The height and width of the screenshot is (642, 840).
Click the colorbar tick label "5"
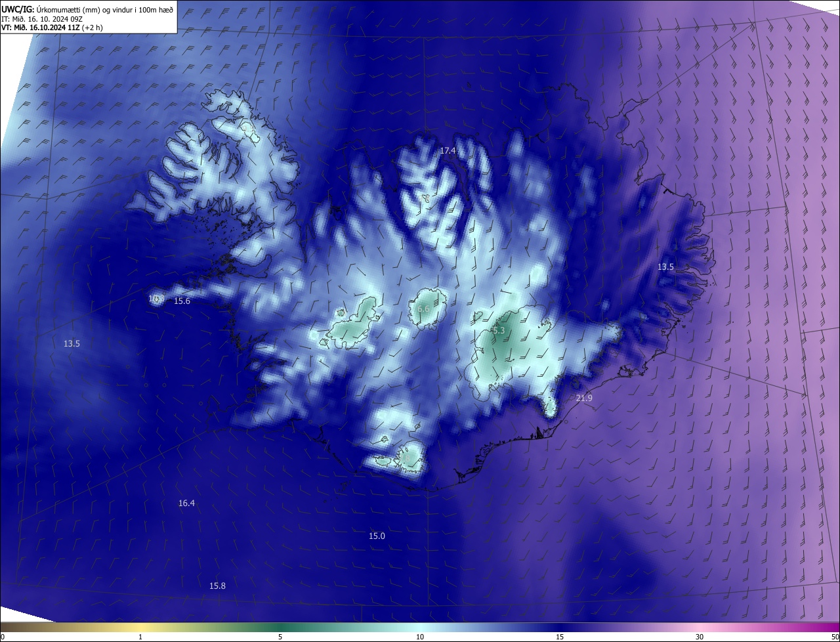[280, 637]
